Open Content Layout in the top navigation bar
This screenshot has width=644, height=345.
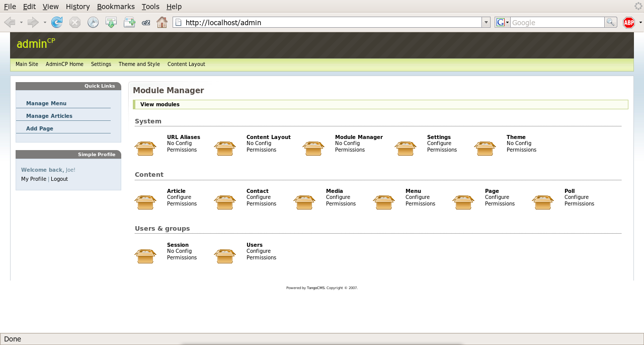tap(186, 64)
